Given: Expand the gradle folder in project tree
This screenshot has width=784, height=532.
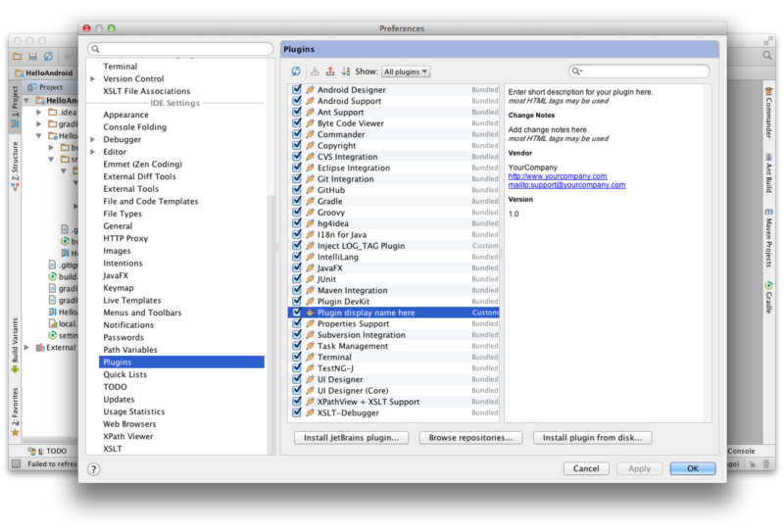Looking at the screenshot, I should pos(39,124).
